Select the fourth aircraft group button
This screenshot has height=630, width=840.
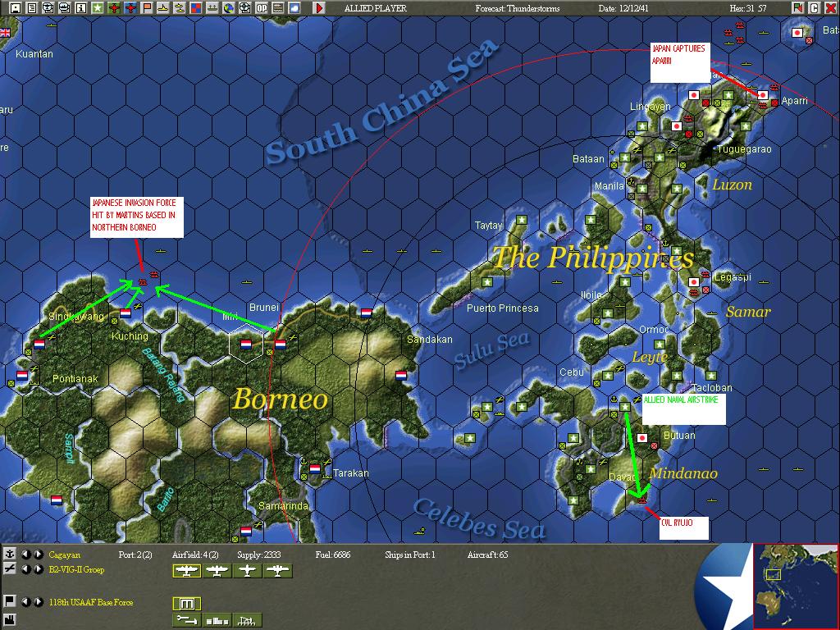point(277,571)
